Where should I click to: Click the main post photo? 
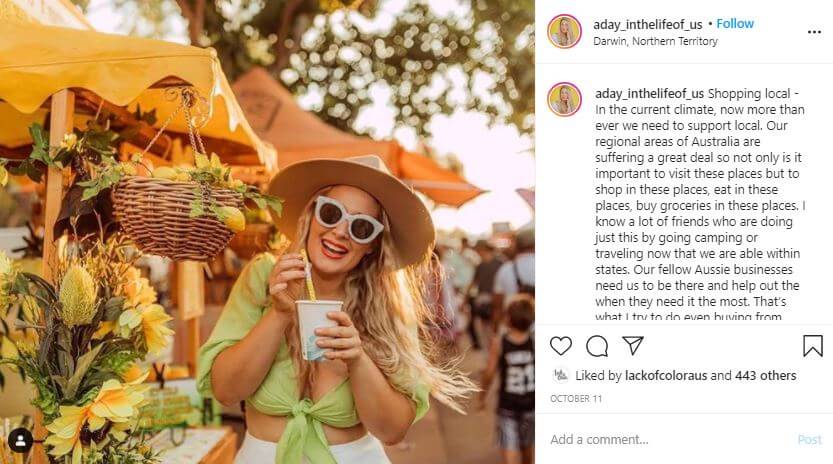tap(267, 232)
